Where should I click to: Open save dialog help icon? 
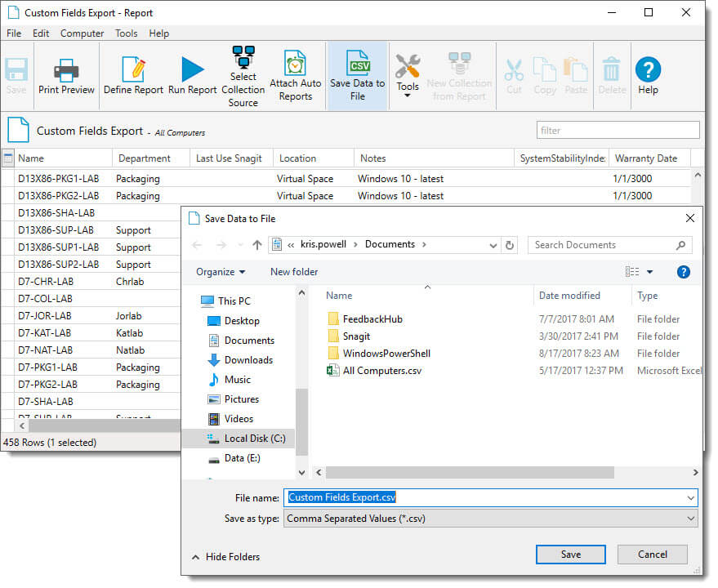click(683, 272)
